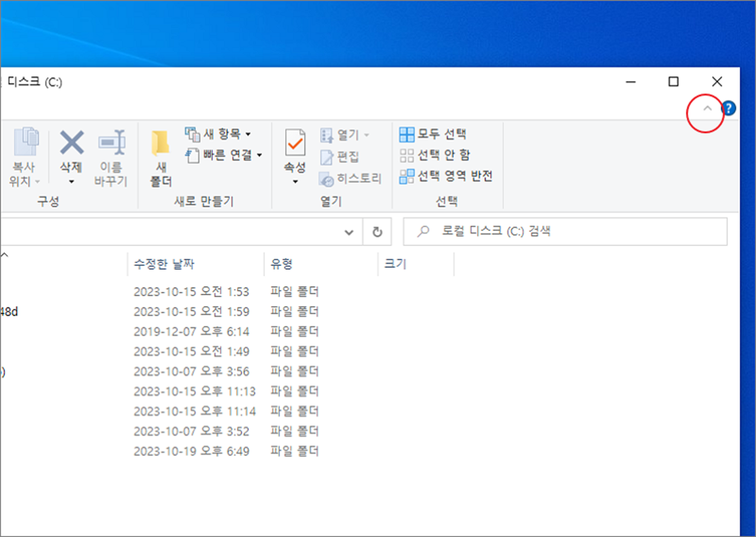Image resolution: width=756 pixels, height=537 pixels.
Task: Click the 로컬 디스크 (C:) 검색 search box
Action: click(x=565, y=232)
